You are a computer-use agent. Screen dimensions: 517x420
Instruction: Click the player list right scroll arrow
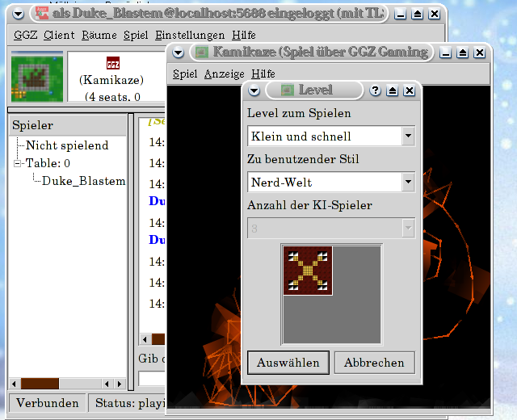[x=120, y=384]
